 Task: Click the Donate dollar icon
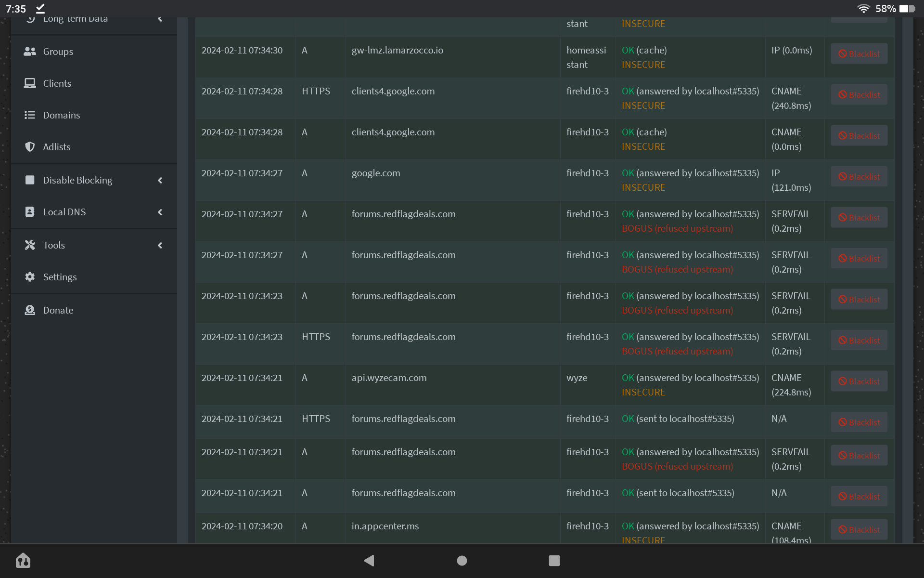30,310
